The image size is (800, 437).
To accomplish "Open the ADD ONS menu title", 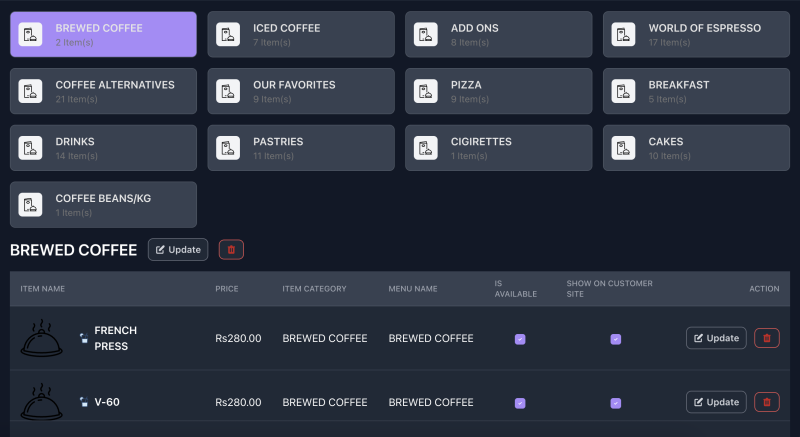I will (474, 28).
